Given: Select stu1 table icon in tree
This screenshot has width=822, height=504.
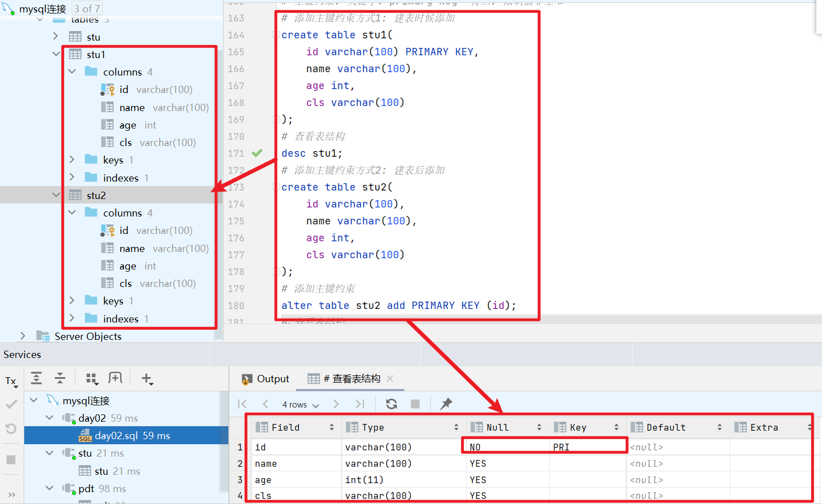Looking at the screenshot, I should point(75,54).
